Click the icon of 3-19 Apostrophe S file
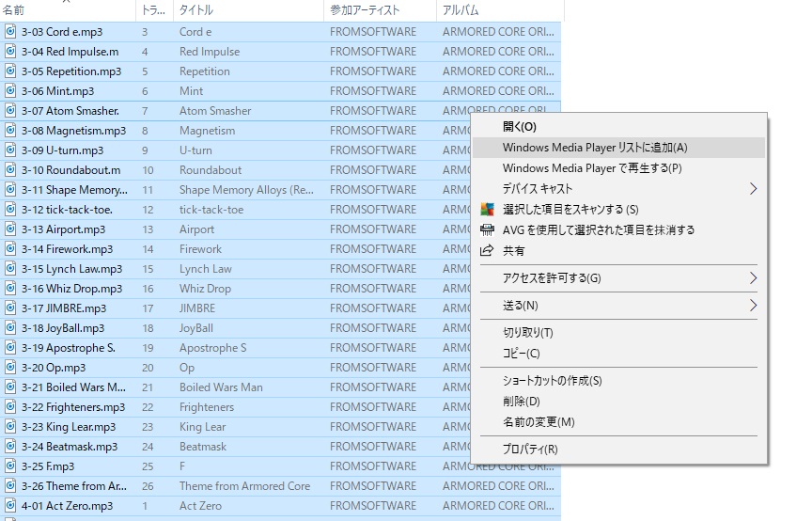The image size is (812, 521). (x=9, y=348)
